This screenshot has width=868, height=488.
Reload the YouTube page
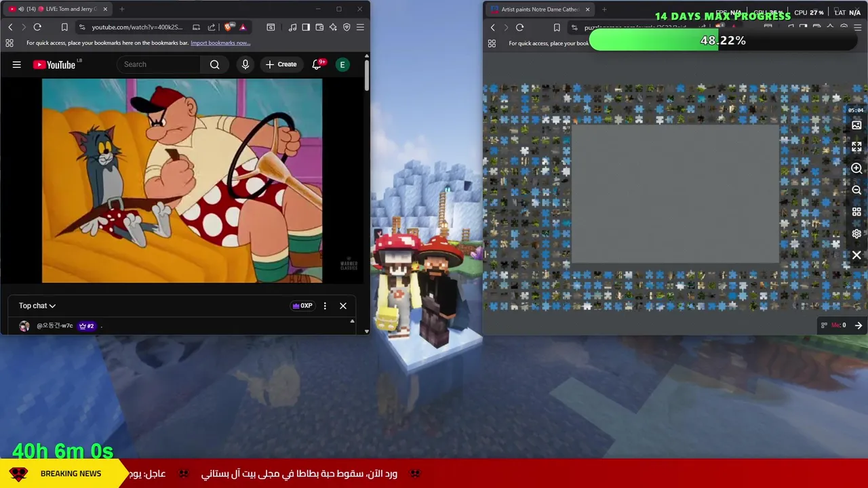[x=37, y=27]
